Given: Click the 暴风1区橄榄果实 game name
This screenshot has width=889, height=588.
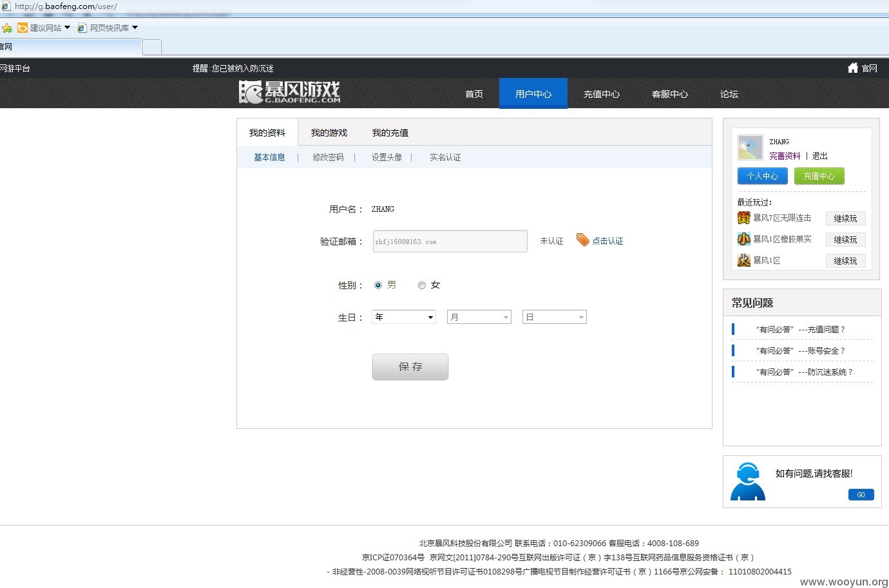Looking at the screenshot, I should pos(782,239).
